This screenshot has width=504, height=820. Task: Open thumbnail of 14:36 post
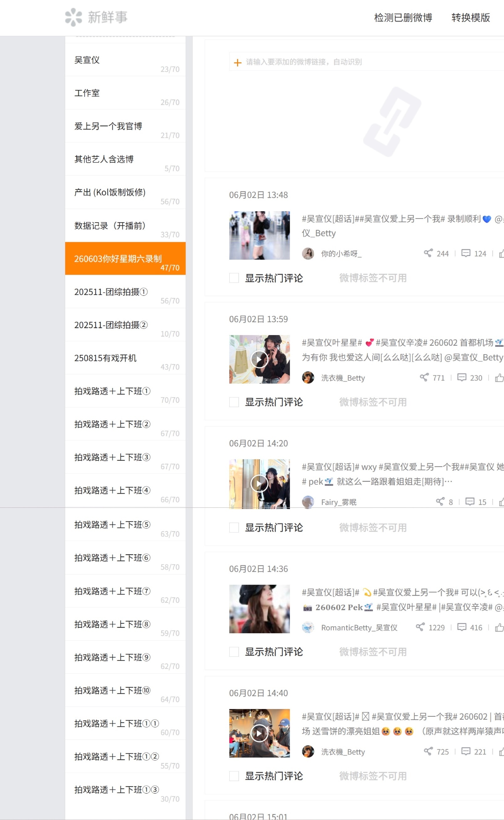(259, 609)
